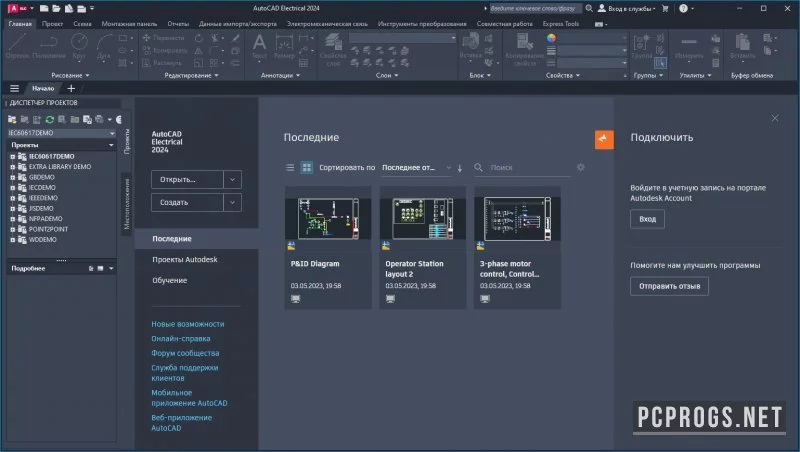
Task: Click the sort direction arrow icon
Action: tap(460, 168)
